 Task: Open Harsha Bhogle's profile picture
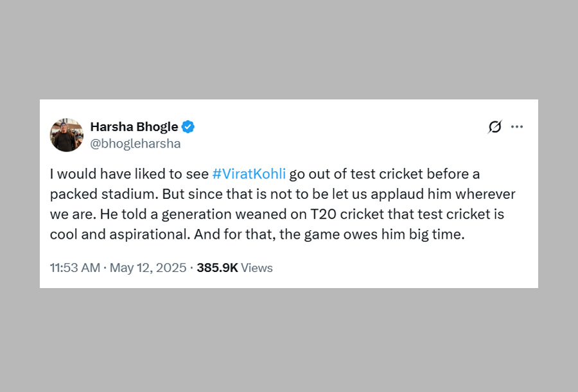click(x=67, y=135)
